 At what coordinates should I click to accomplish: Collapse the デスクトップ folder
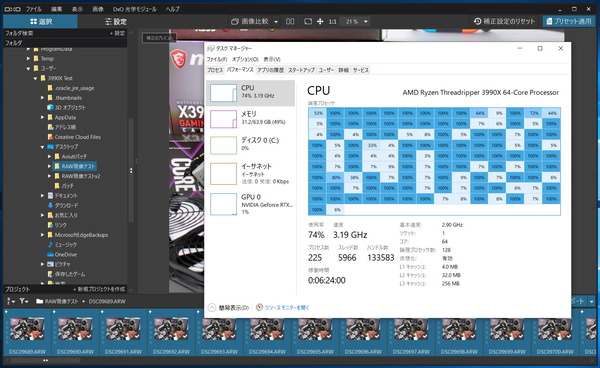(x=42, y=147)
